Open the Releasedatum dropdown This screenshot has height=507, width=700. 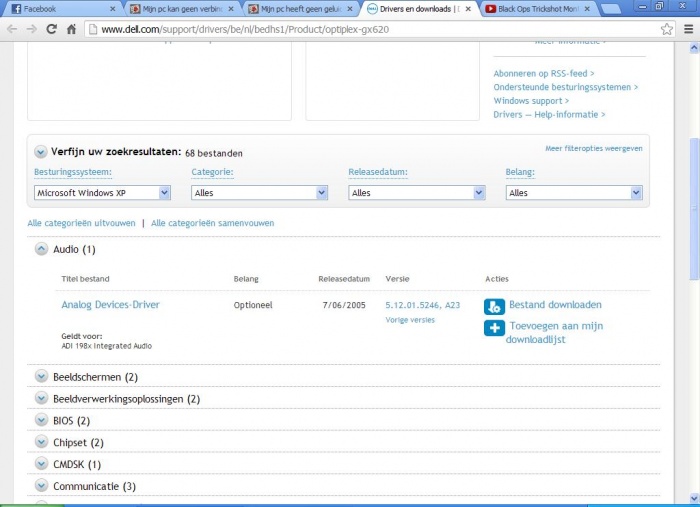[x=417, y=193]
